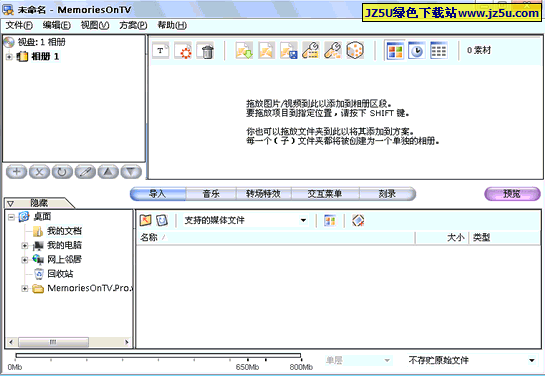Expand the 我的电脑 node
Viewport: 545px width, 376px height.
[x=24, y=246]
